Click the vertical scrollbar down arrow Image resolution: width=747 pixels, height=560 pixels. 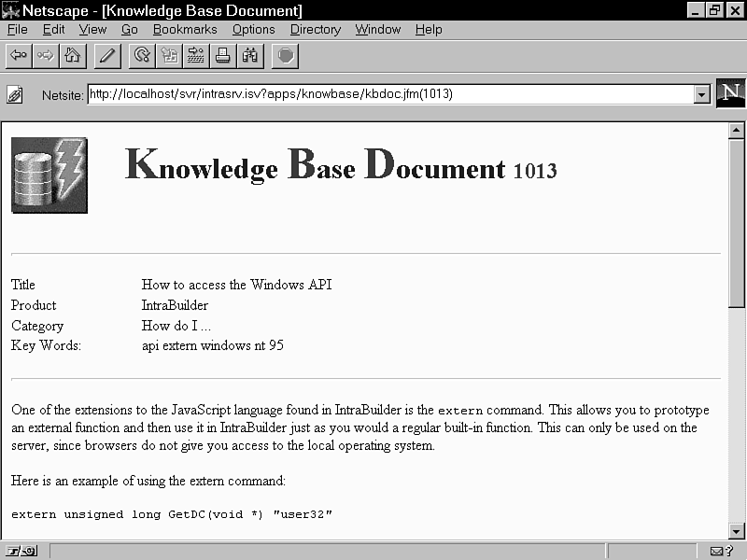click(736, 531)
